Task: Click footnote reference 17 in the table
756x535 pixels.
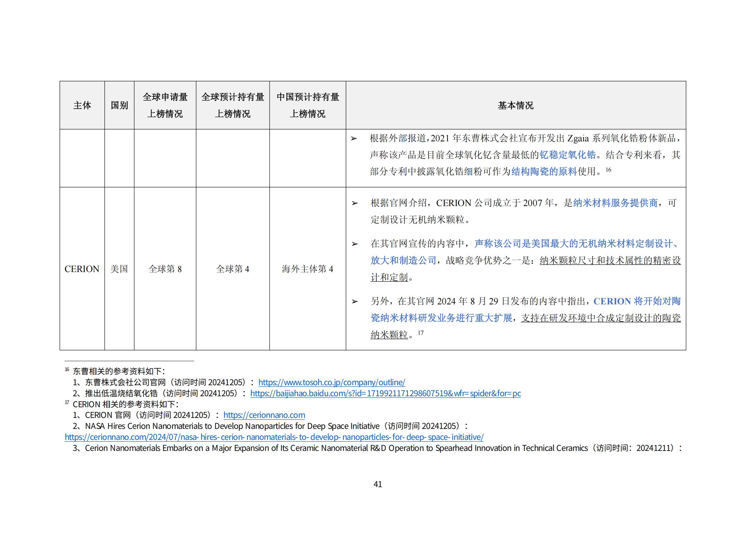Action: (x=421, y=333)
